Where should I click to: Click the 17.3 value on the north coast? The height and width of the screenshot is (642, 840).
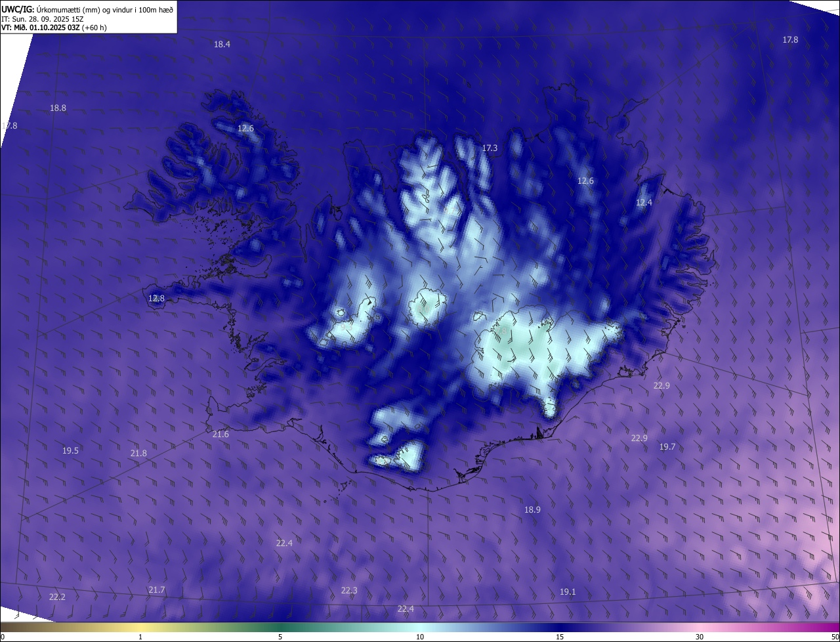click(x=490, y=148)
